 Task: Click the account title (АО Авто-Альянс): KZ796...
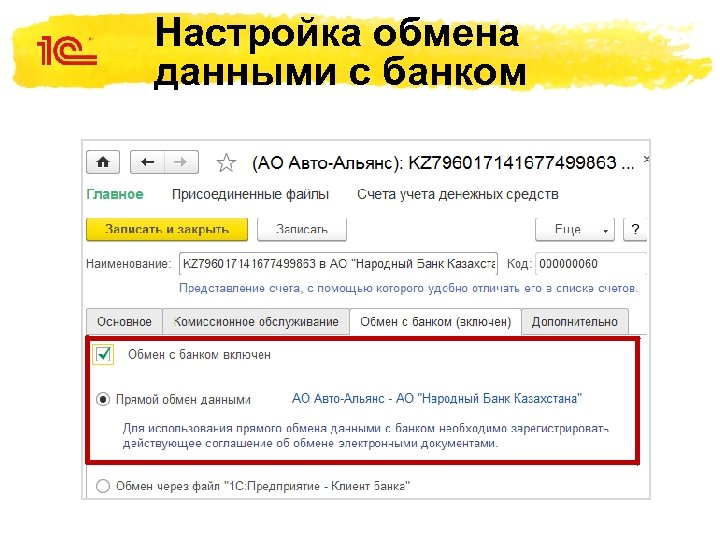[443, 163]
